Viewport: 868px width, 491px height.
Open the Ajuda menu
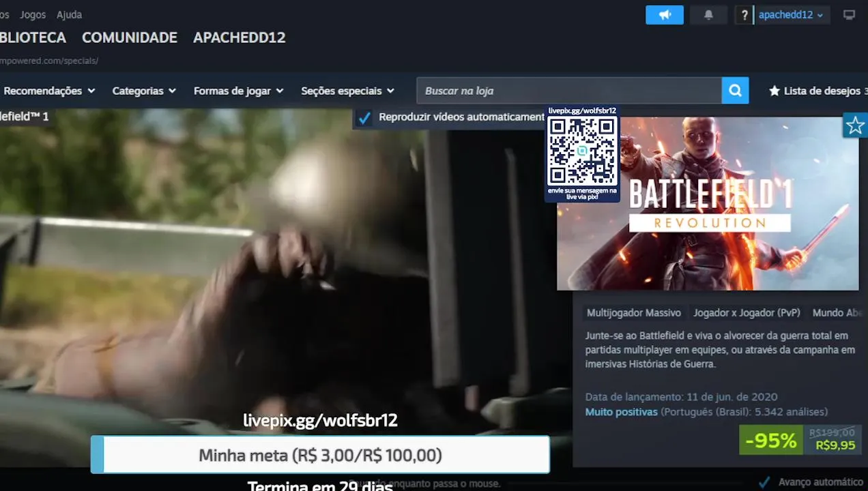pyautogui.click(x=69, y=14)
